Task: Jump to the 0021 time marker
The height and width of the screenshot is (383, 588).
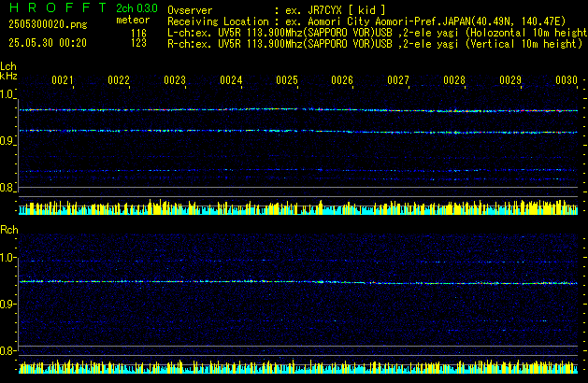Action: coord(63,80)
